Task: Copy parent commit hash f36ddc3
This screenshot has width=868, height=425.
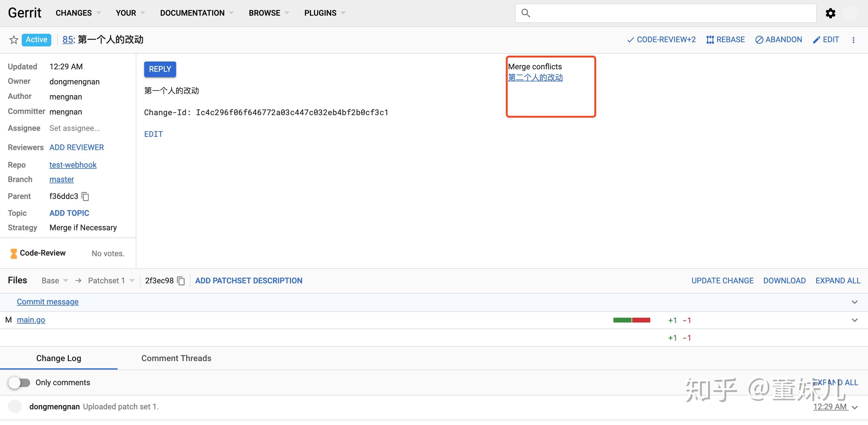Action: click(85, 196)
